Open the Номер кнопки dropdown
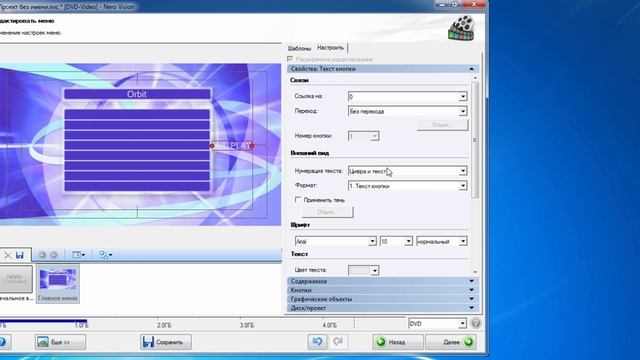640x360 pixels. [374, 136]
